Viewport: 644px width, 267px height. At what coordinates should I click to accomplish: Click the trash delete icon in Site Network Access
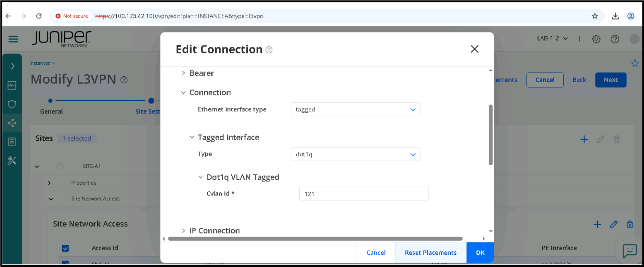(x=630, y=224)
